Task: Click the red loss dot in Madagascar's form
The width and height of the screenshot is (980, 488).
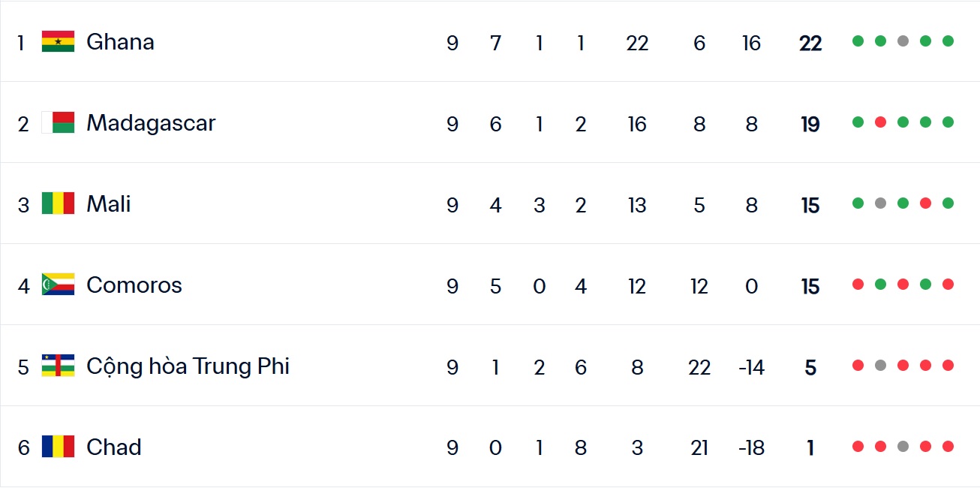Action: click(880, 122)
